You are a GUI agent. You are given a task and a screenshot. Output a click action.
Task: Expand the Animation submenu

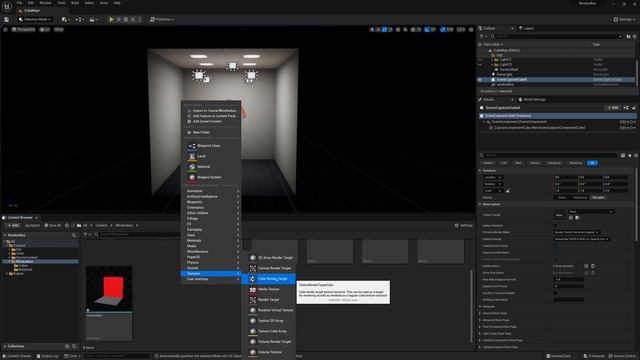[211, 191]
